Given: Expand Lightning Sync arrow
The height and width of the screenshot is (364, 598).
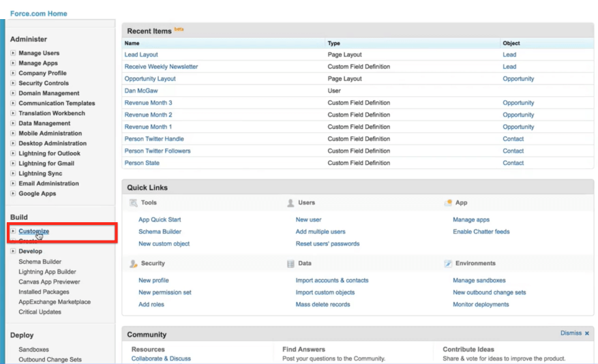Looking at the screenshot, I should [13, 173].
